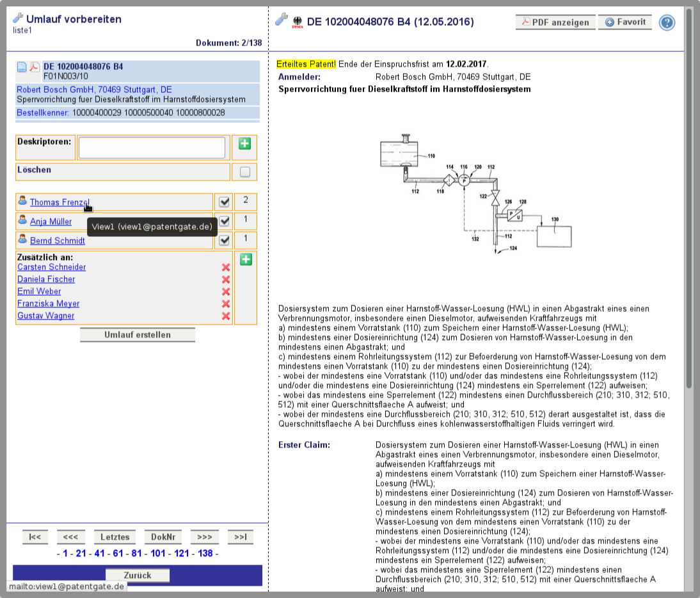The width and height of the screenshot is (700, 598).
Task: Open the Gustav Wagner link
Action: [x=45, y=315]
